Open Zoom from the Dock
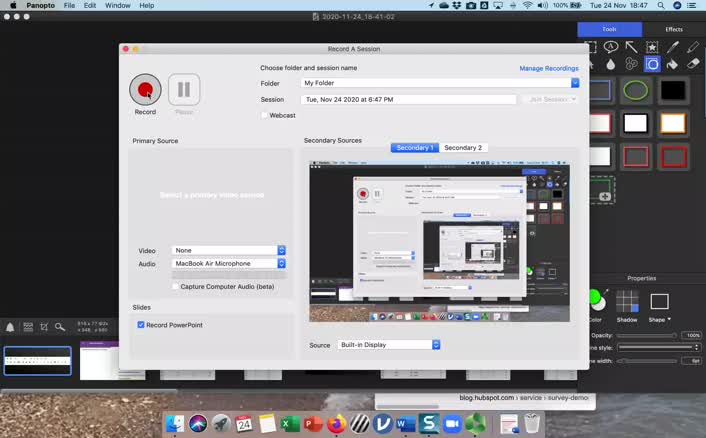The width and height of the screenshot is (706, 438). pyautogui.click(x=452, y=424)
